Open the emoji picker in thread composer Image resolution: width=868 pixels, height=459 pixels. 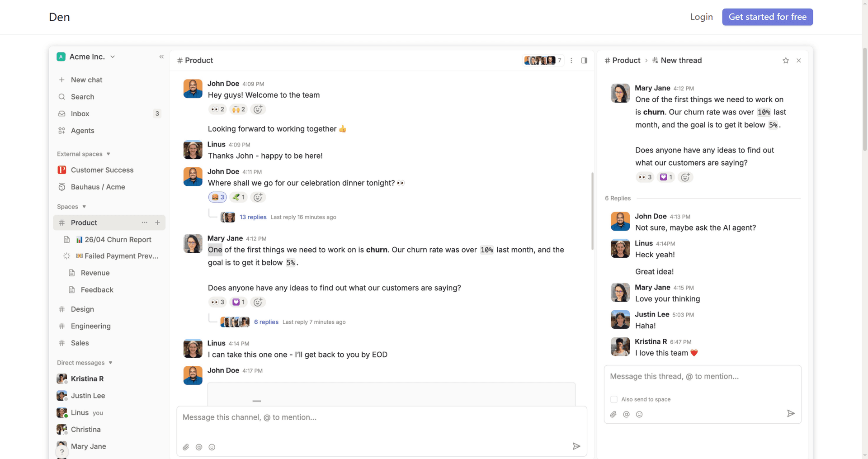tap(639, 414)
